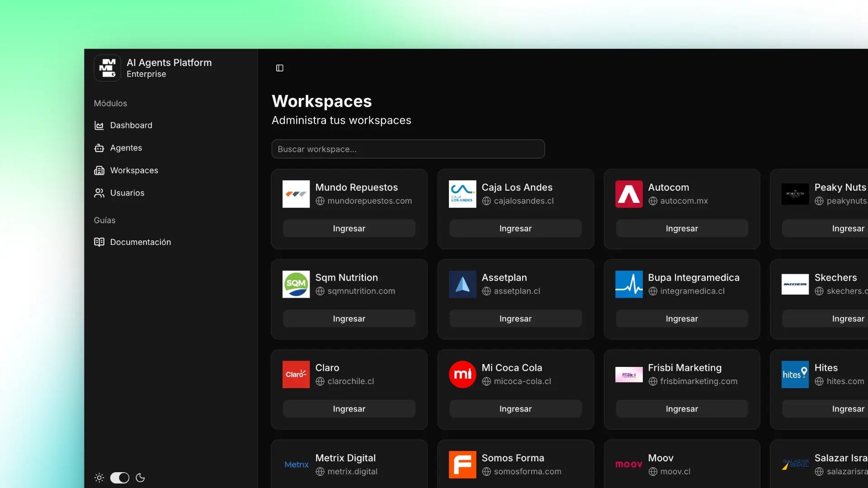The image size is (868, 488).
Task: Click the Peaky Nuts logo
Action: click(x=795, y=194)
